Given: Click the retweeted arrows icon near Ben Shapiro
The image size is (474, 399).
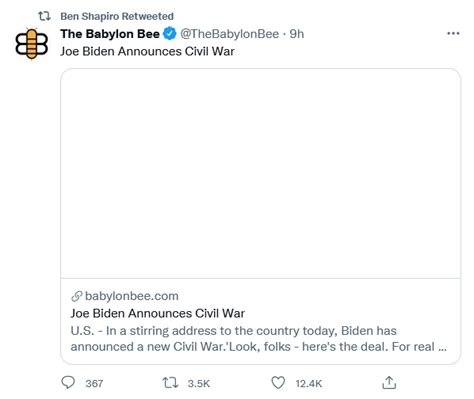Looking at the screenshot, I should 44,16.
